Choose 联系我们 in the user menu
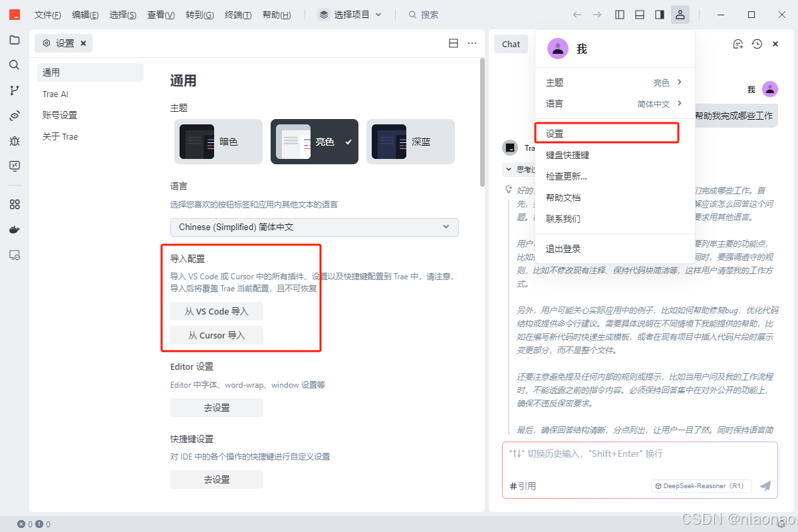The height and width of the screenshot is (532, 798). point(614,219)
